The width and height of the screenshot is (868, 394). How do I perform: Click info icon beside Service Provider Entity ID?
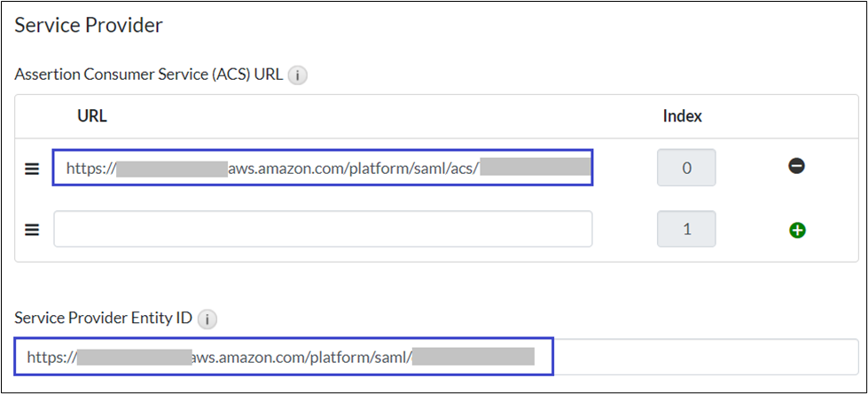[206, 318]
